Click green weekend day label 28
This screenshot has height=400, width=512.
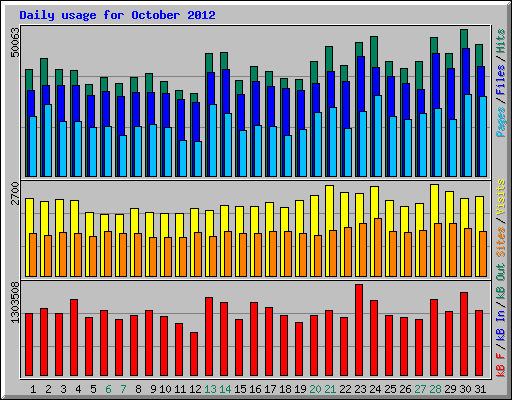(435, 389)
